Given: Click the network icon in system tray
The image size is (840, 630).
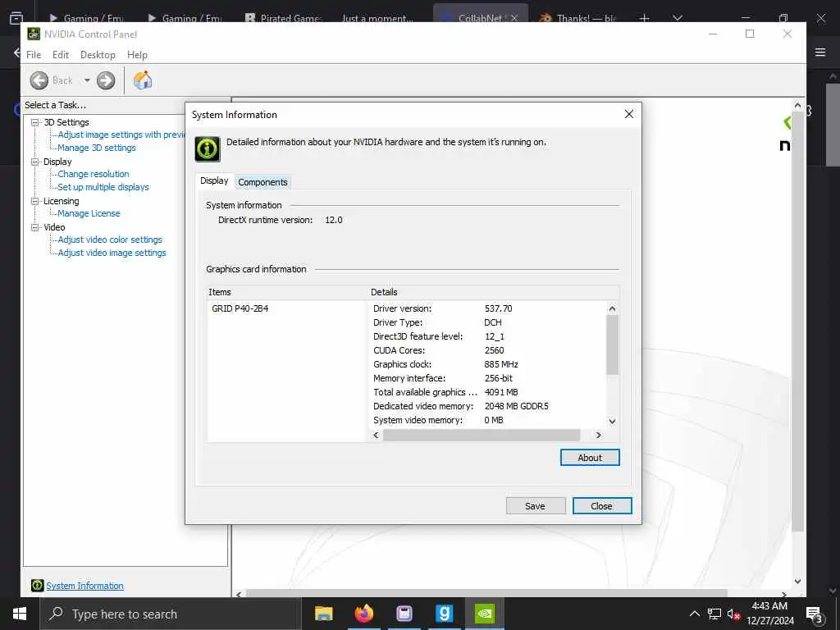Looking at the screenshot, I should pos(714,614).
